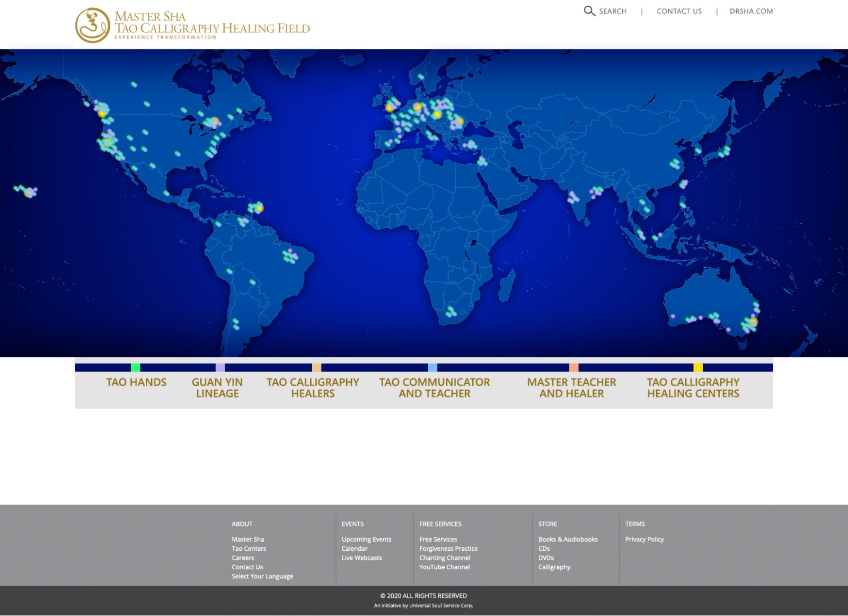Open Select Your Language footer link
Image resolution: width=848 pixels, height=616 pixels.
[262, 576]
